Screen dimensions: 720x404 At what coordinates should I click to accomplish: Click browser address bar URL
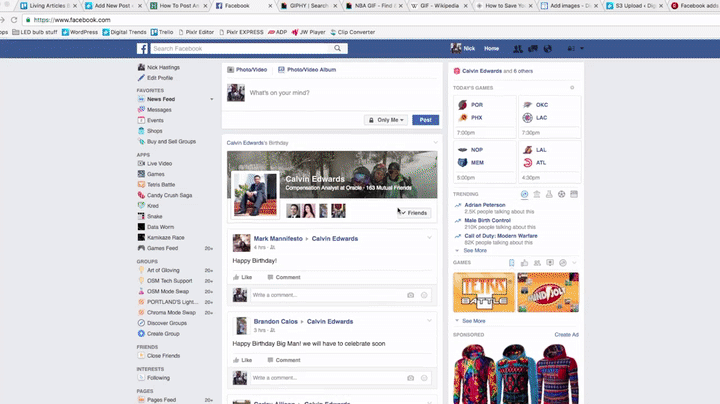point(72,20)
